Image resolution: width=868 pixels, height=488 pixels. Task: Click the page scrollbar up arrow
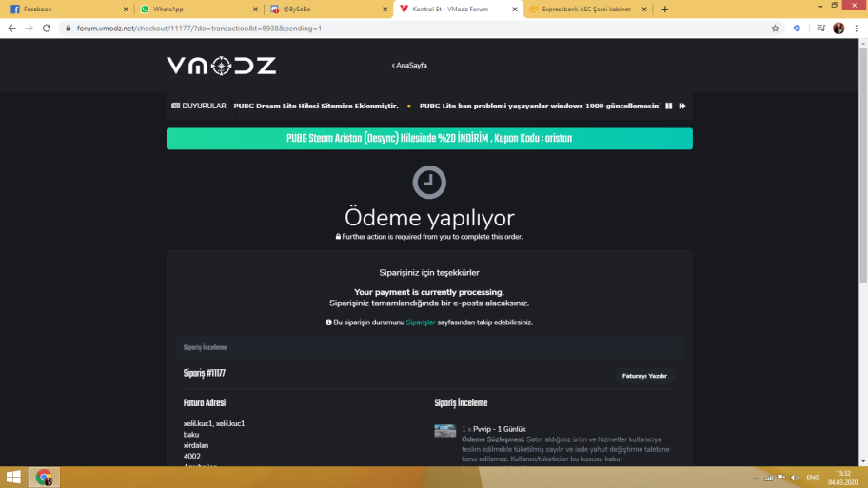click(x=863, y=43)
